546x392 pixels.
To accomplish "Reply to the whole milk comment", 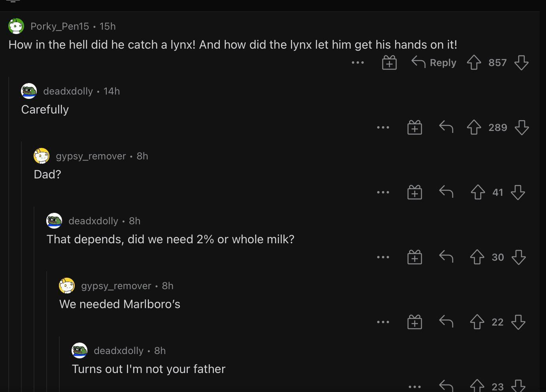I will coord(446,257).
